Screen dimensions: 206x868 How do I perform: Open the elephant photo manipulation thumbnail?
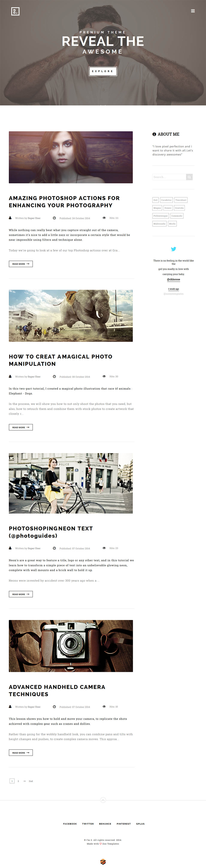[71, 316]
